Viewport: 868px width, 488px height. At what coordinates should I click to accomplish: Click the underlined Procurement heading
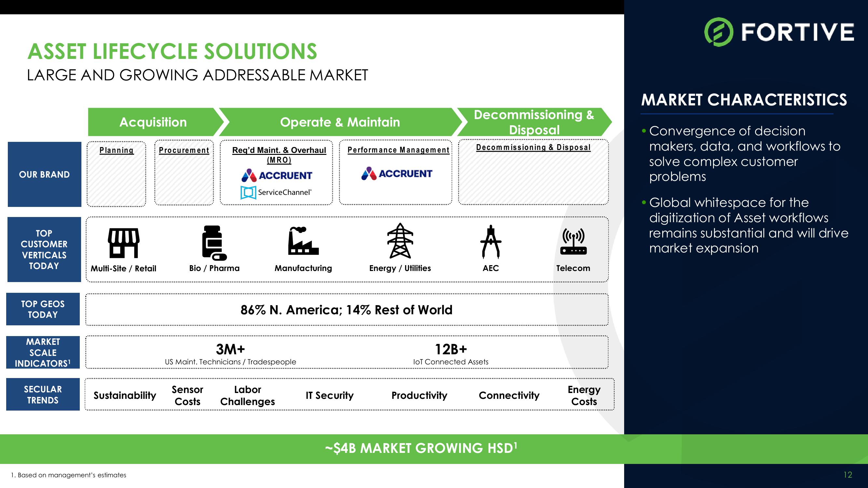184,150
